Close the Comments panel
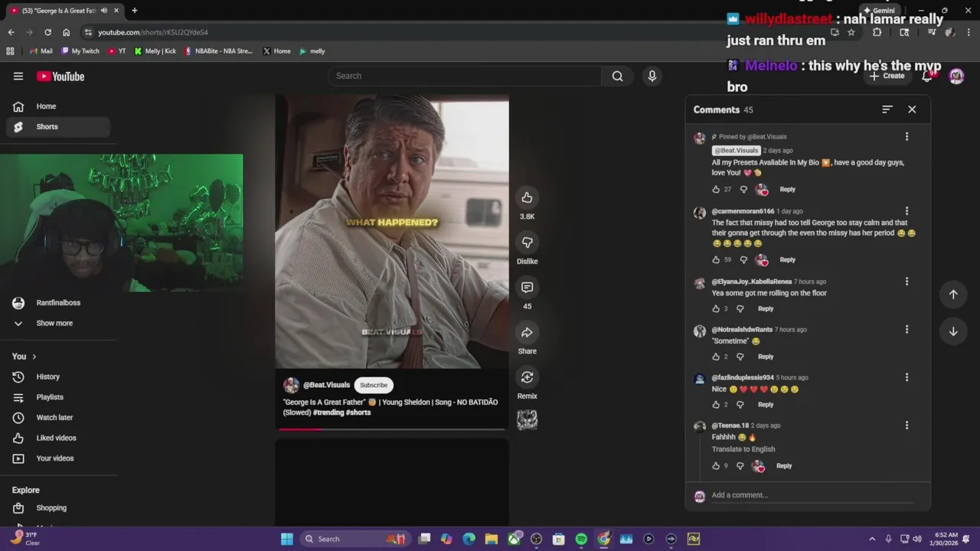 point(912,109)
